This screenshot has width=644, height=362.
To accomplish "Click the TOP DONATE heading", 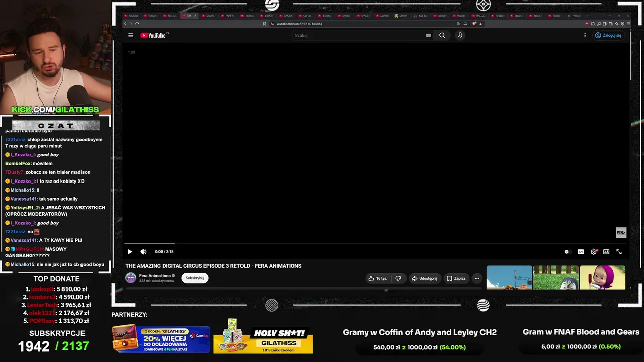I will (x=56, y=279).
